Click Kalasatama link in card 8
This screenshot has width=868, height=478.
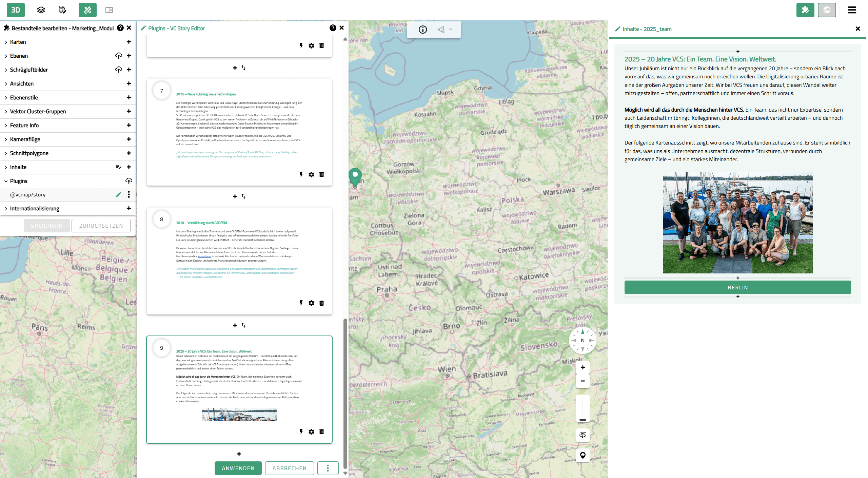click(204, 256)
